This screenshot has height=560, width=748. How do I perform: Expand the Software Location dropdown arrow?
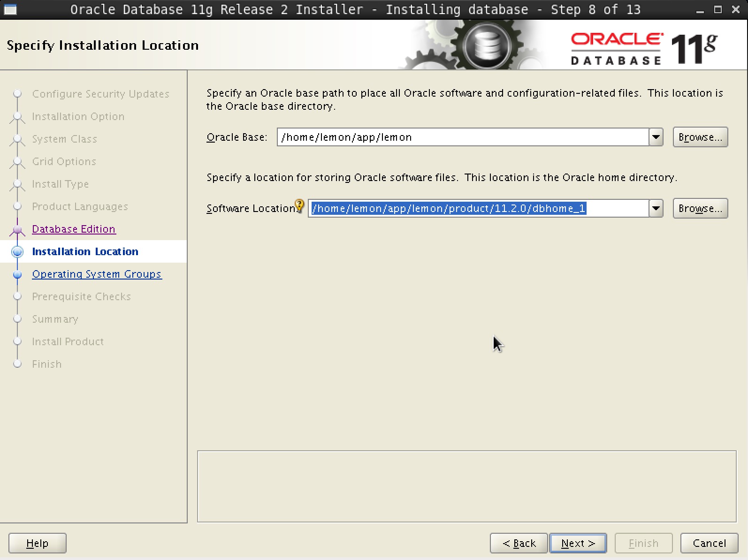pos(656,208)
